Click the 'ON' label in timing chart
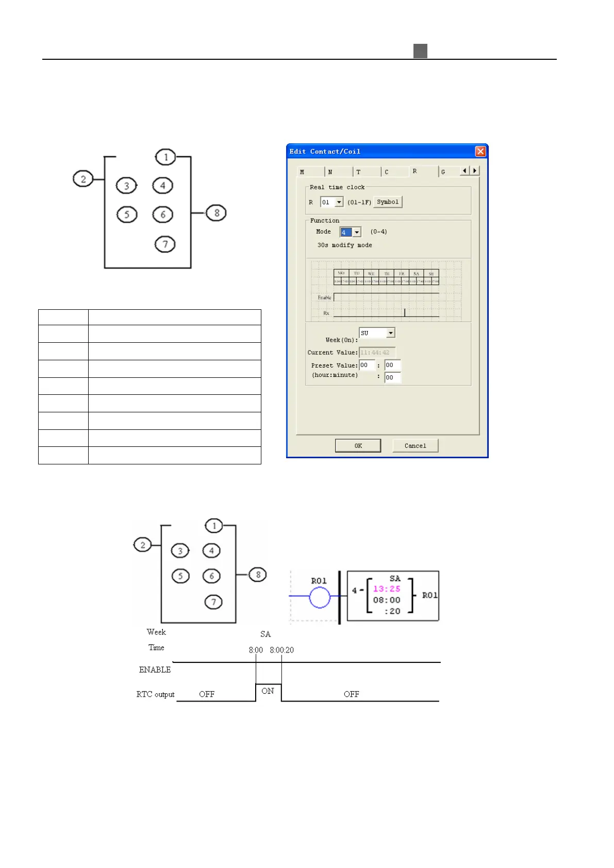The height and width of the screenshot is (868, 614). pos(268,691)
